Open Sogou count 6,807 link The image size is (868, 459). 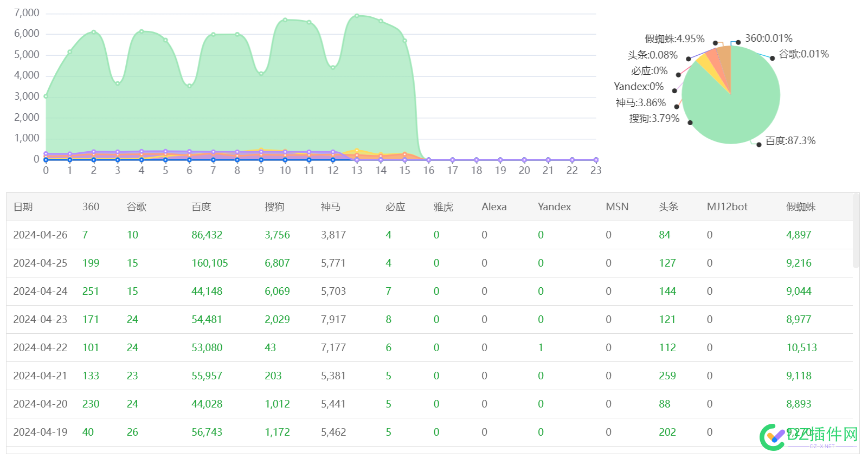pyautogui.click(x=277, y=263)
